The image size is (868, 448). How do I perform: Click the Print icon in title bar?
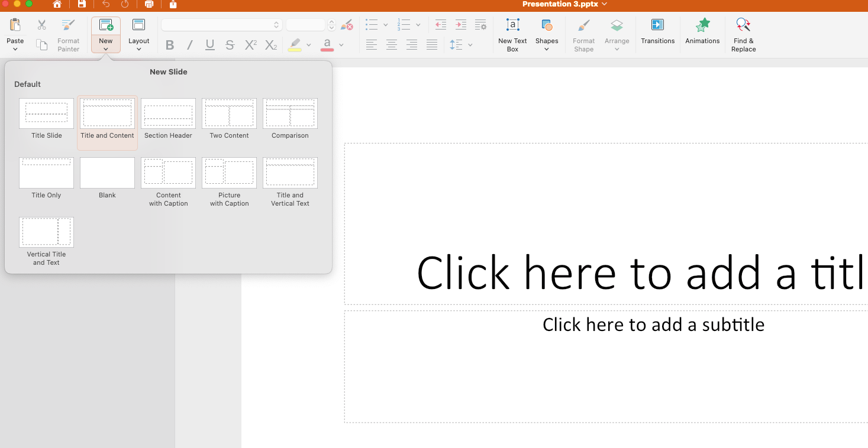(149, 5)
